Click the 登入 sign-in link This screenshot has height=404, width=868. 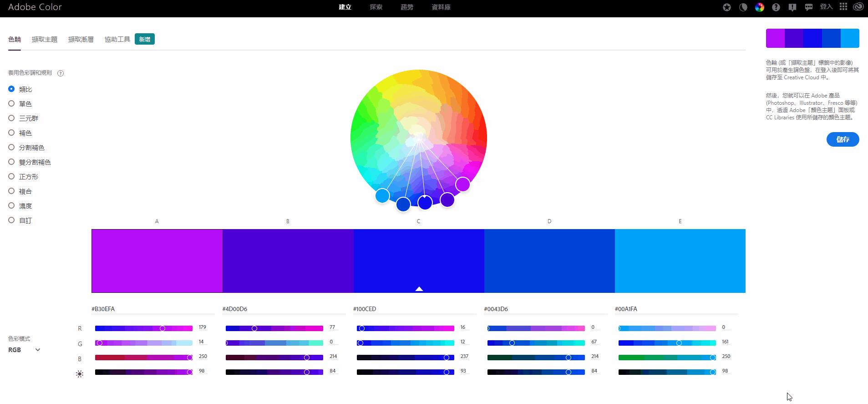(x=826, y=7)
